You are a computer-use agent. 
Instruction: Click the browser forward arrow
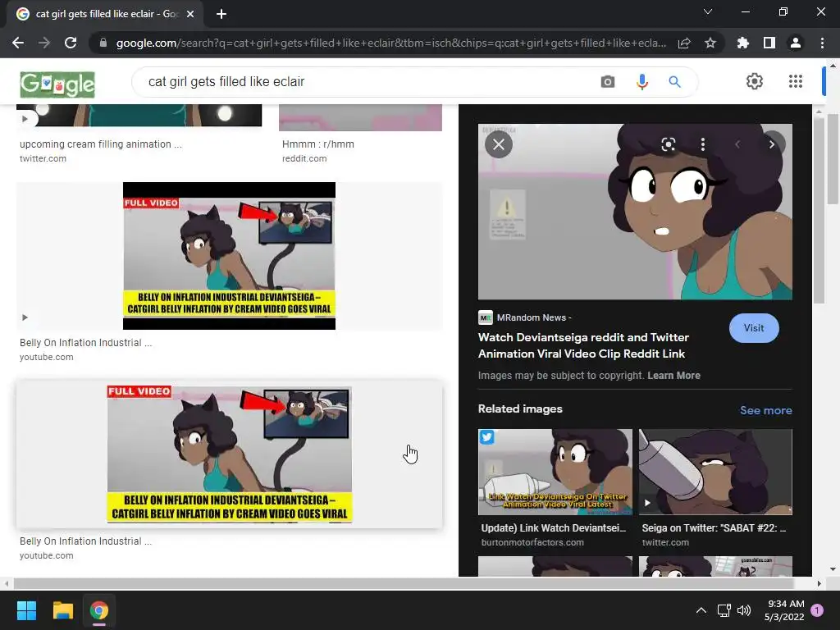tap(44, 43)
